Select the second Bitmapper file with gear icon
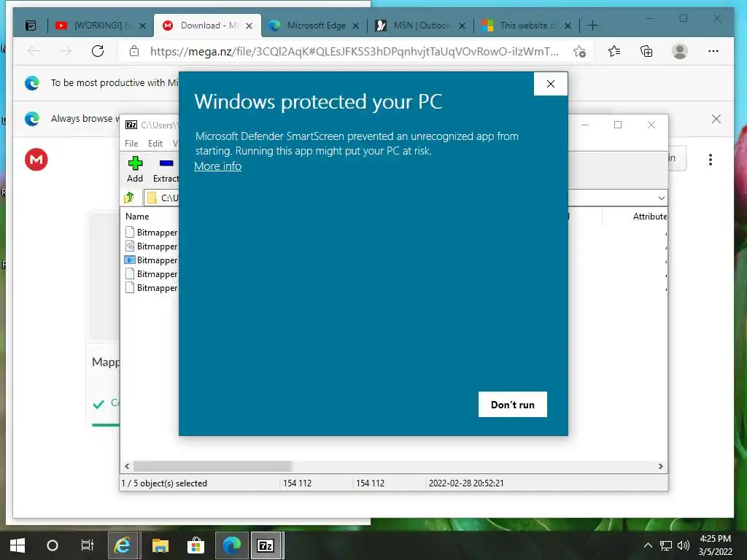747x560 pixels. pyautogui.click(x=151, y=246)
